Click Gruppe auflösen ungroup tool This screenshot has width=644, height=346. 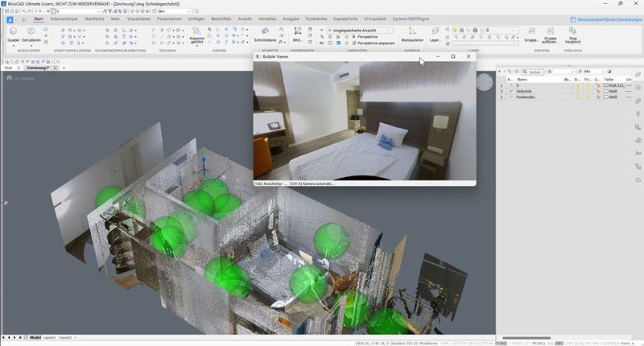(x=550, y=35)
